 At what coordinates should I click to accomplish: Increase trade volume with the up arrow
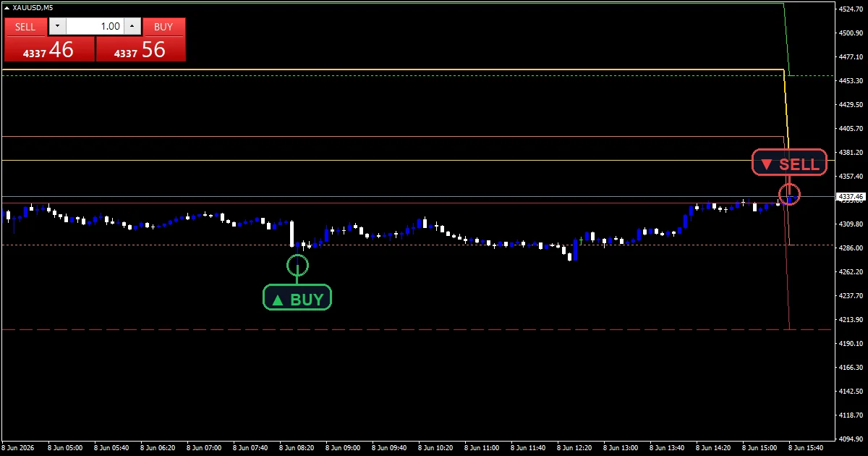click(x=132, y=27)
